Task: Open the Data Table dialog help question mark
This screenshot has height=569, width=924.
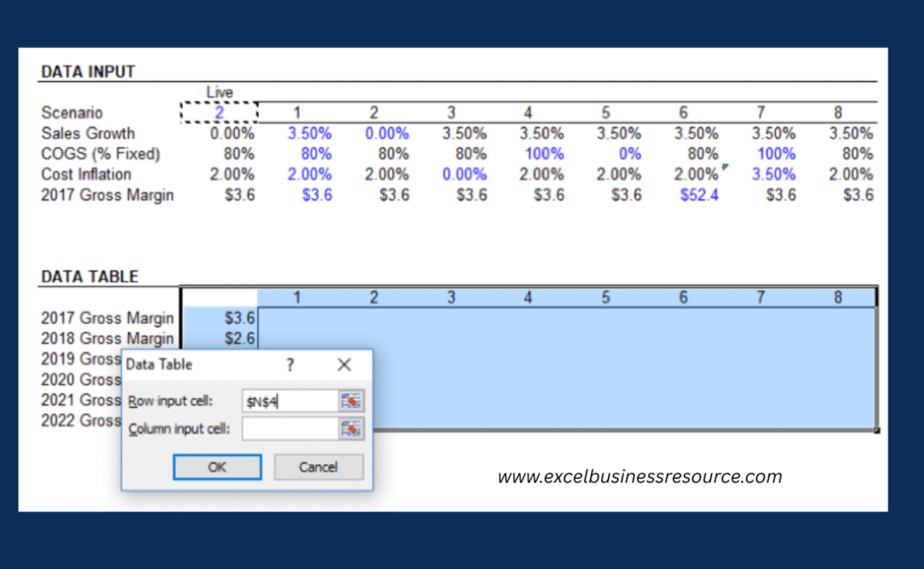Action: (289, 364)
